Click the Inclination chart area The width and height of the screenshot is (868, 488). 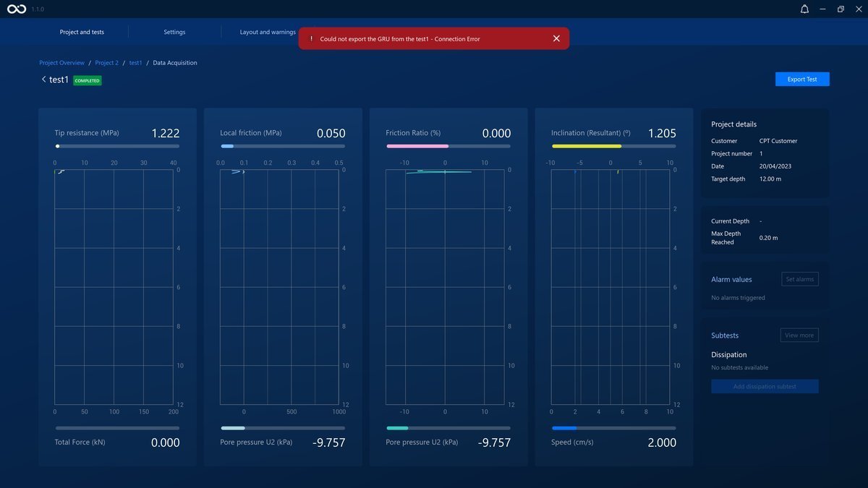611,287
